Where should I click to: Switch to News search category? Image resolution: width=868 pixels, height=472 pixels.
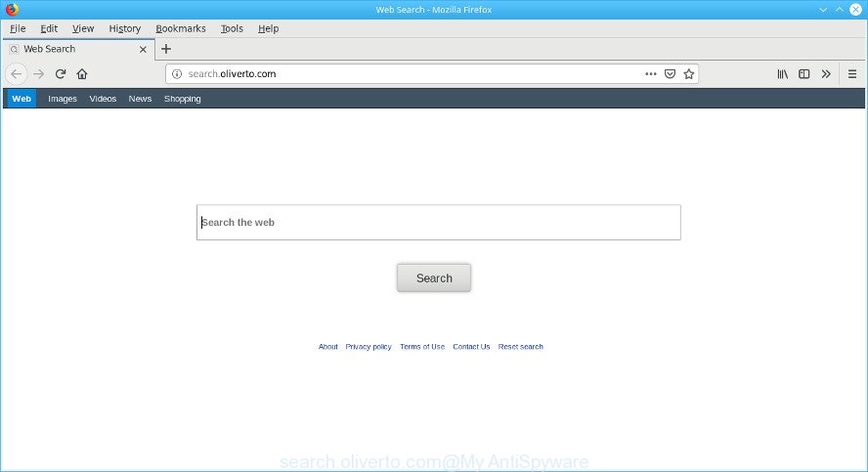[140, 99]
